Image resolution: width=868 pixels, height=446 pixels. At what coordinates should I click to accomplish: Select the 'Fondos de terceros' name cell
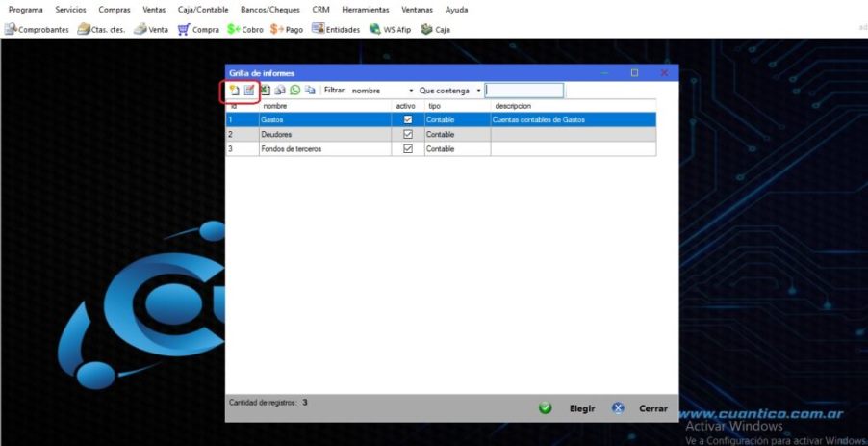[325, 148]
